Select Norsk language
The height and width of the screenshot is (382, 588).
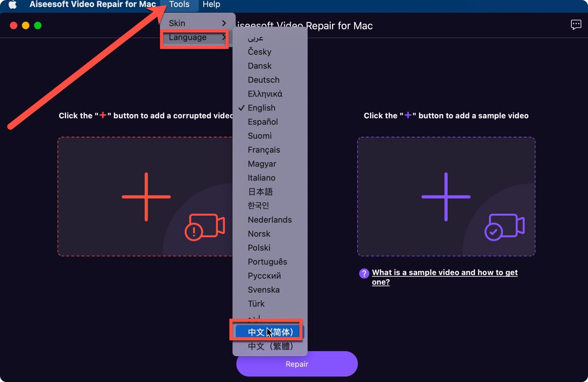(x=270, y=234)
